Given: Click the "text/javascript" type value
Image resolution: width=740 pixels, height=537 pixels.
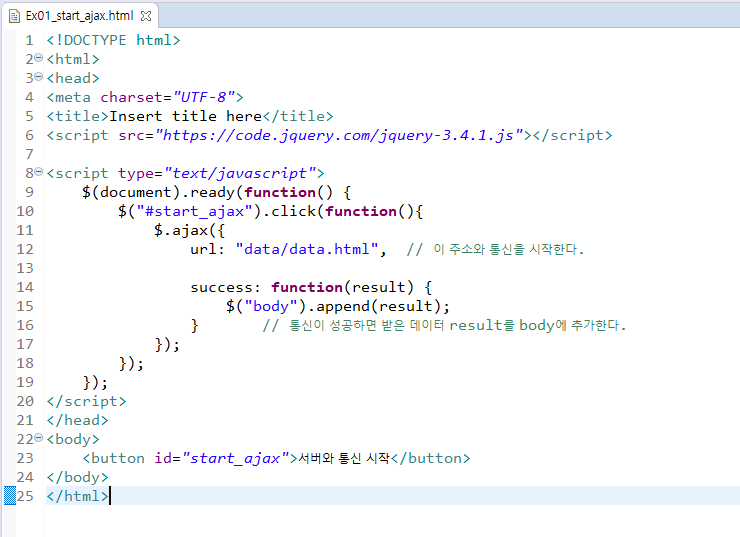Looking at the screenshot, I should click(240, 173).
